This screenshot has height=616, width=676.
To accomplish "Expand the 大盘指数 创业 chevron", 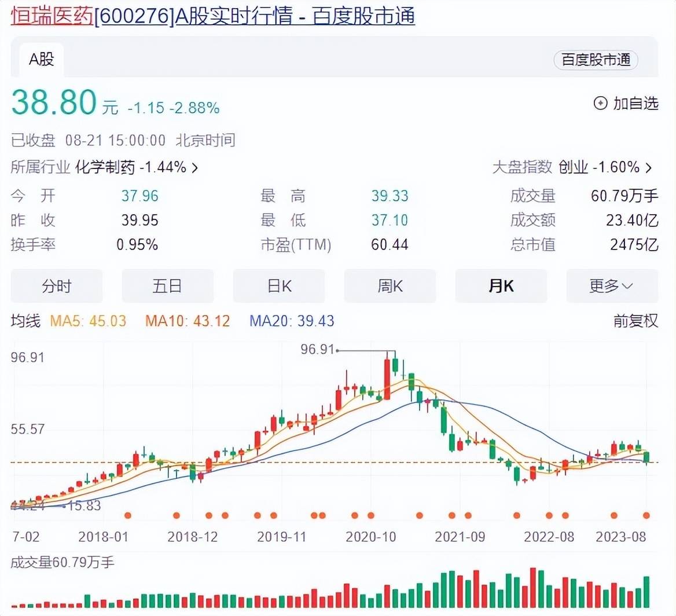I will click(x=648, y=167).
